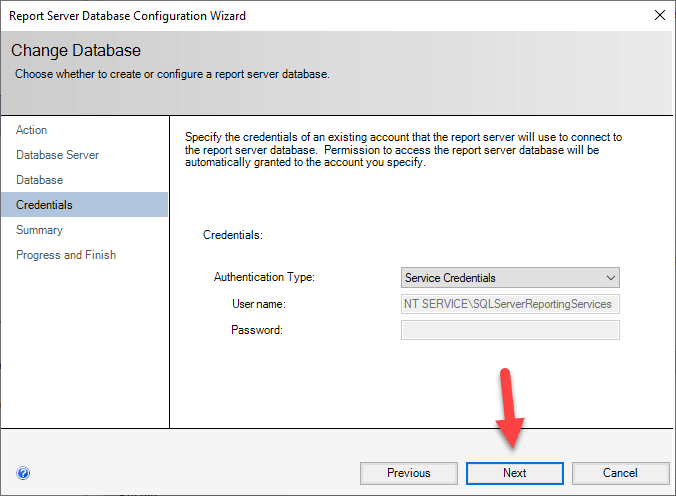
Task: Go back with the Previous button
Action: click(x=409, y=473)
